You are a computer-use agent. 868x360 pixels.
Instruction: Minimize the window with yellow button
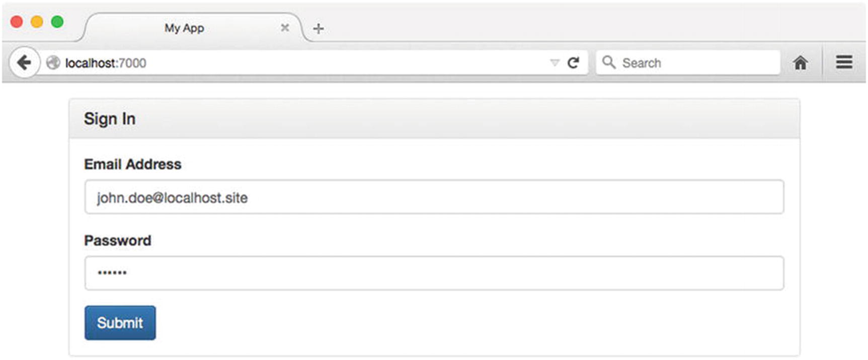(37, 22)
